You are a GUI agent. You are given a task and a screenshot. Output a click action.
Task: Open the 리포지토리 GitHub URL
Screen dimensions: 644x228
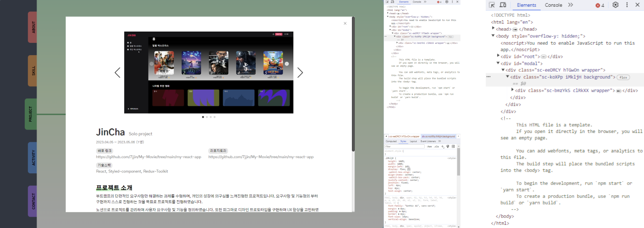[261, 157]
